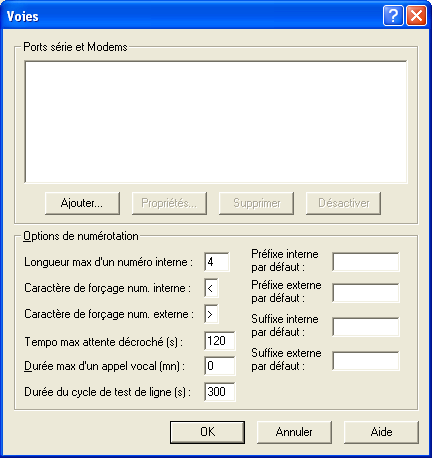Screen dimensions: 432x458
Task: Click the Suffixe externe par défaut field
Action: point(366,361)
